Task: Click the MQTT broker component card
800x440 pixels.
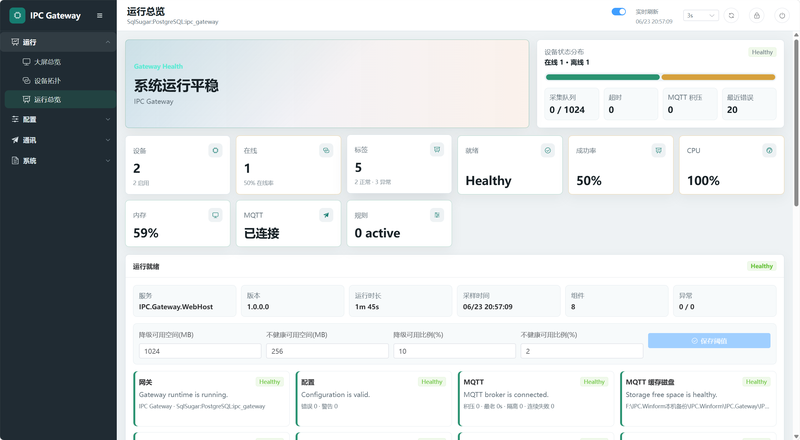Action: 536,399
